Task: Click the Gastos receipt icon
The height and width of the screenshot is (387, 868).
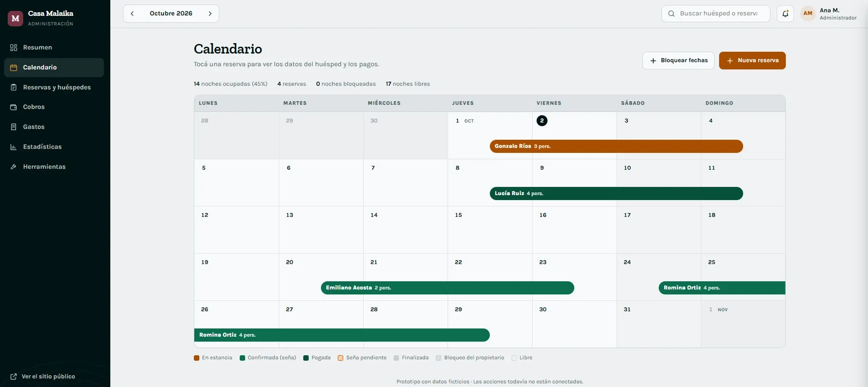Action: coord(14,127)
